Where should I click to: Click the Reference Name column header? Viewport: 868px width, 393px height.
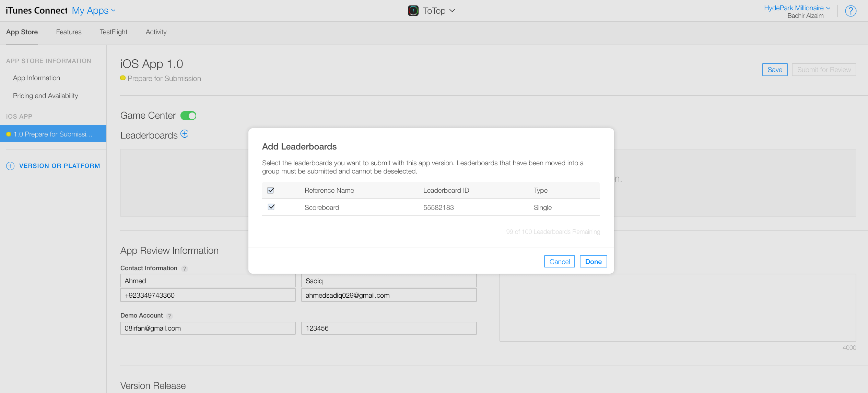pos(329,190)
